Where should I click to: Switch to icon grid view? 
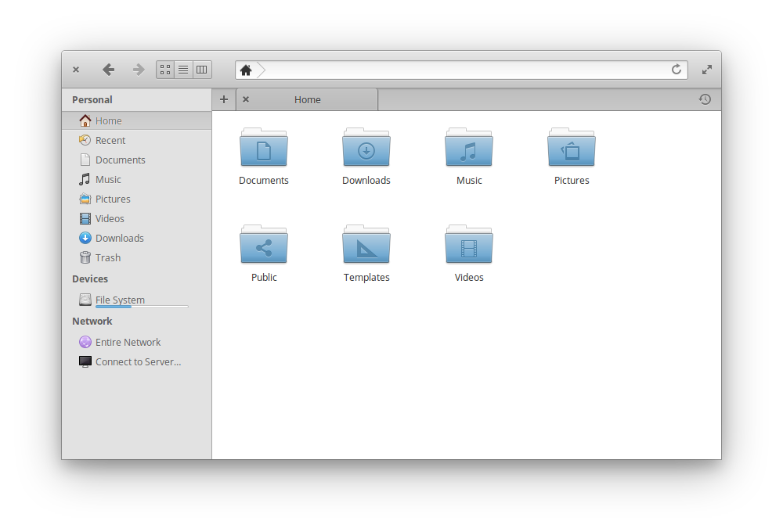[165, 70]
